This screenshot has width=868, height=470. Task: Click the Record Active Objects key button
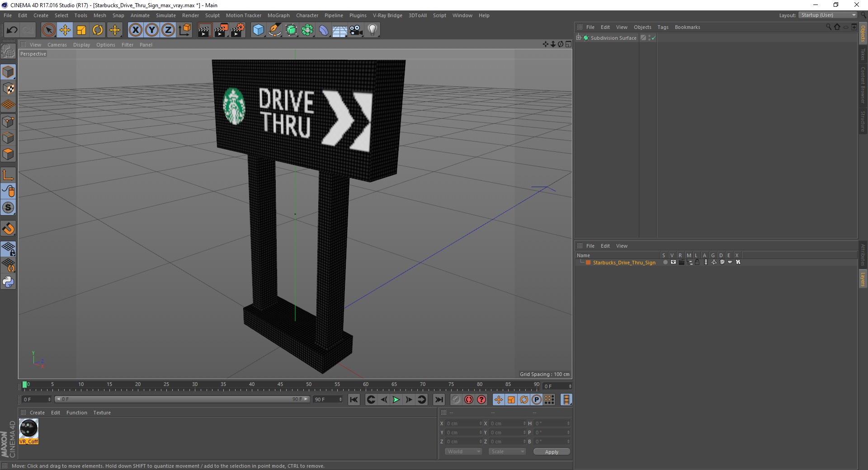(x=456, y=399)
